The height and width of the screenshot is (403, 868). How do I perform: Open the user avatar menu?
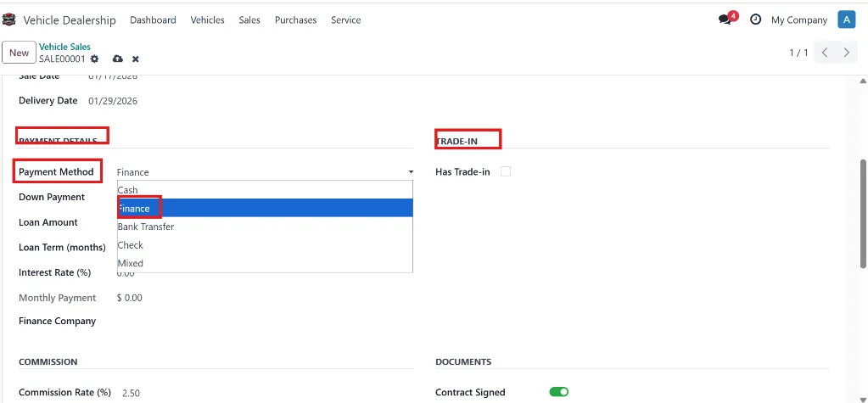pos(847,20)
